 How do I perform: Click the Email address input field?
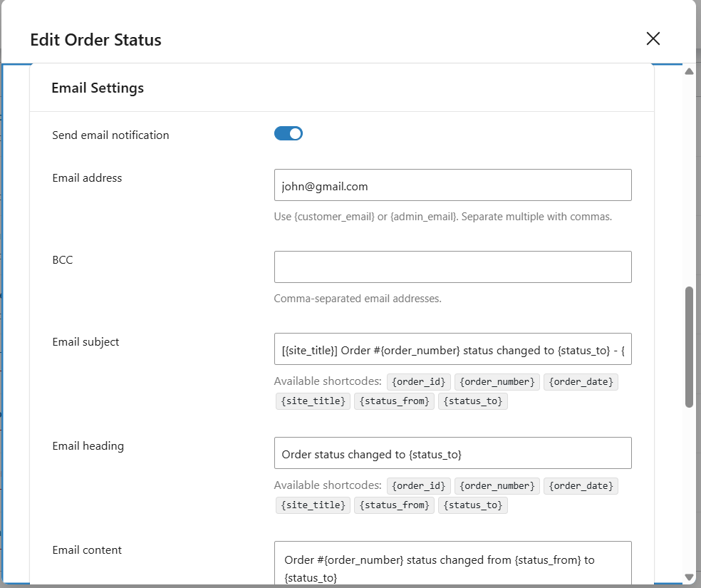pos(452,185)
